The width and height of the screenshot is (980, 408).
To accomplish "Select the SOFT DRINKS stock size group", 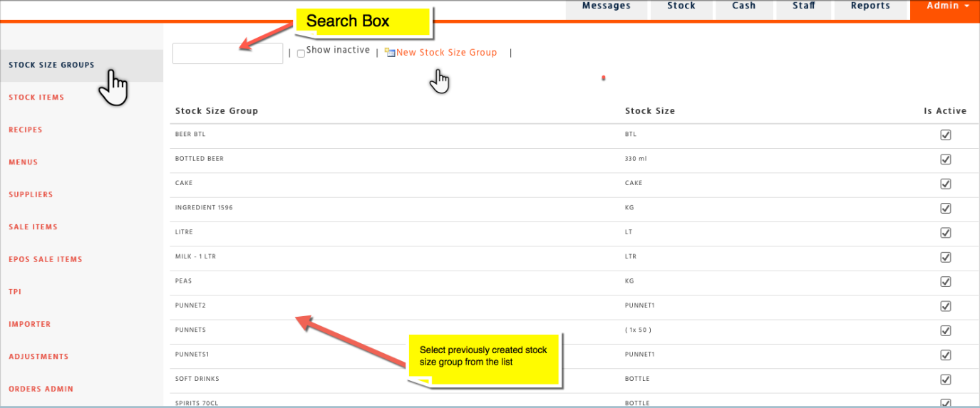I will point(197,379).
